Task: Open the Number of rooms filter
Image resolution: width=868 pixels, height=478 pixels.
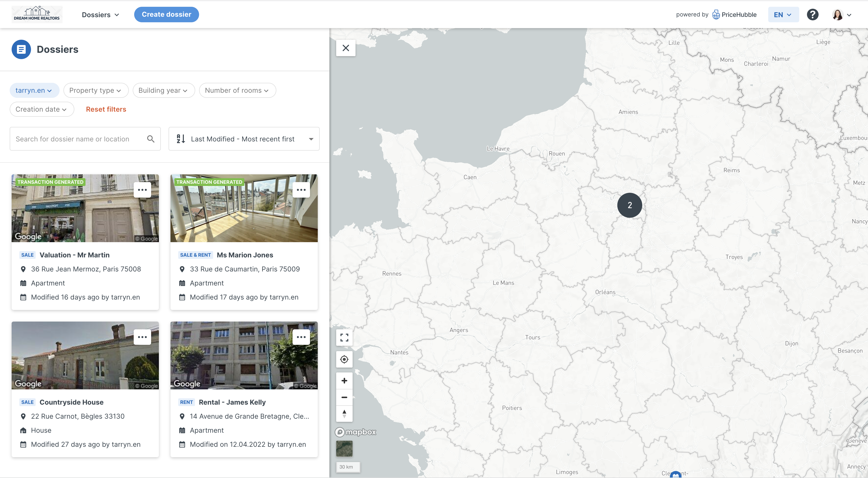Action: [x=237, y=90]
